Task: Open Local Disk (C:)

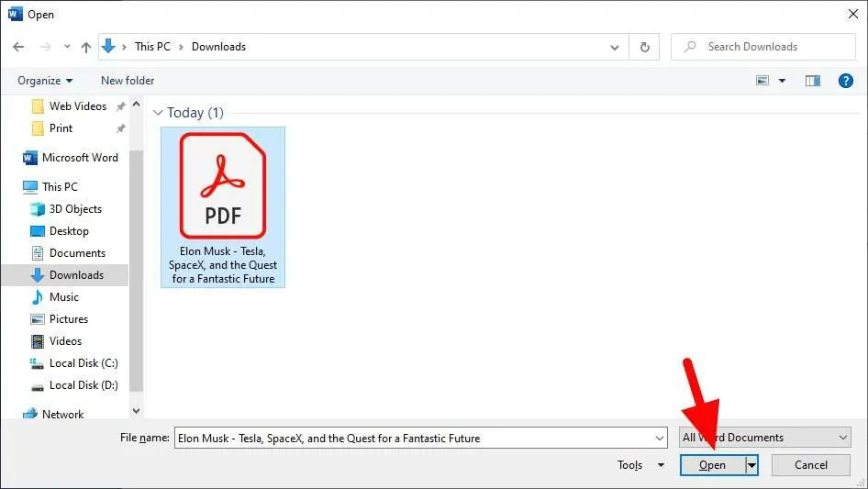Action: 73,364
